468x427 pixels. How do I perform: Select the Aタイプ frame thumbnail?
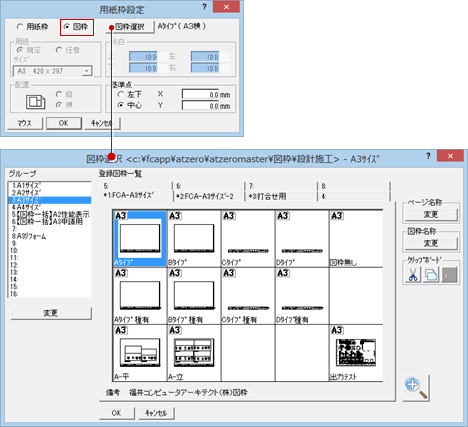tap(140, 239)
